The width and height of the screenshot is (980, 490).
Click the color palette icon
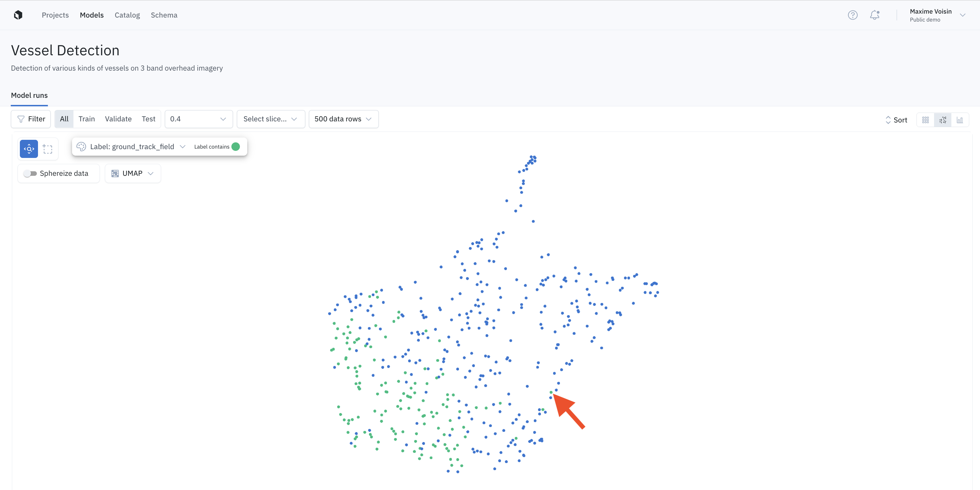pyautogui.click(x=81, y=147)
